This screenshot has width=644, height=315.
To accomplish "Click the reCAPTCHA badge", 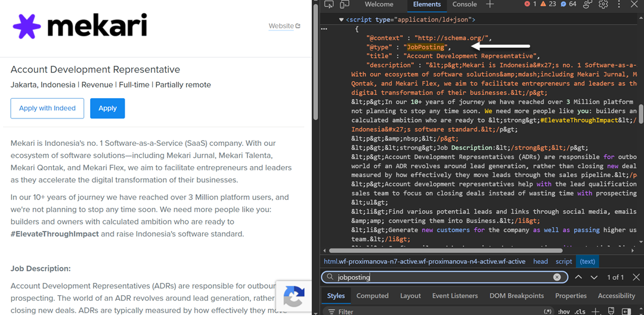I will coord(293,296).
